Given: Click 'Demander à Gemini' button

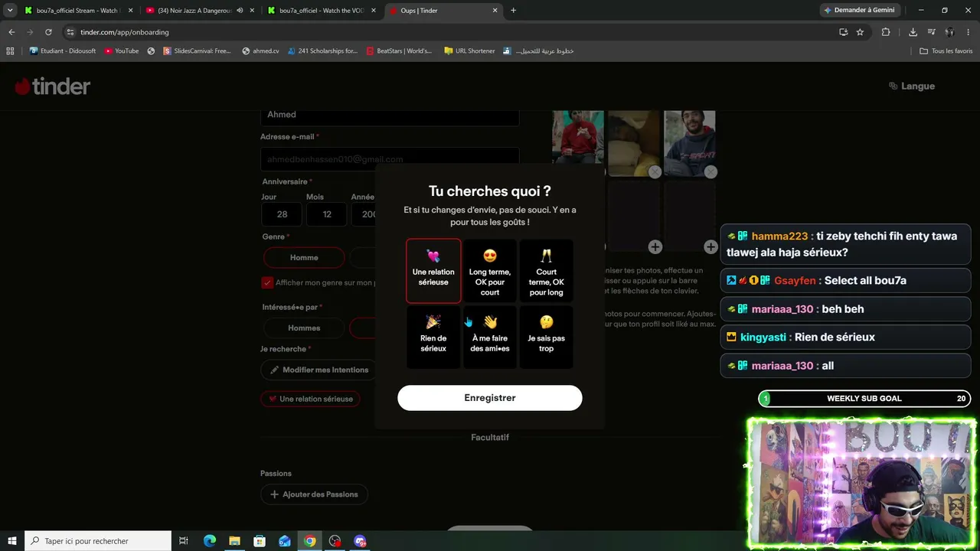Looking at the screenshot, I should coord(858,11).
